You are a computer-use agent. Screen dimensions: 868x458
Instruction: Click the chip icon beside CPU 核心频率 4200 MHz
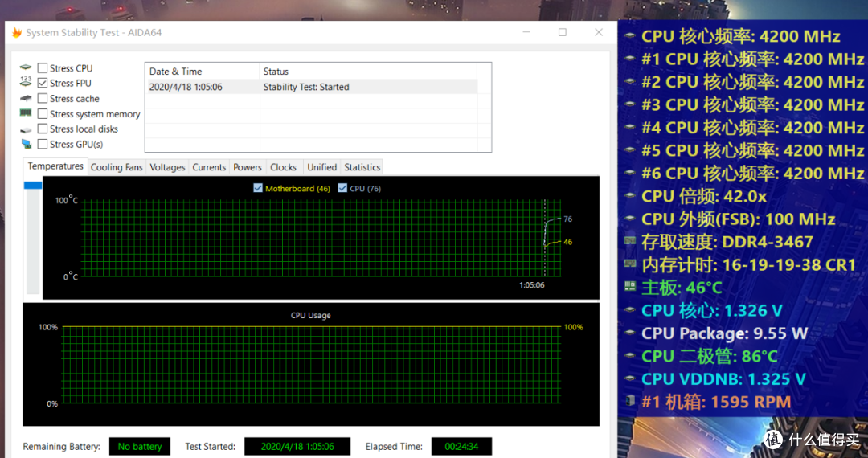629,36
